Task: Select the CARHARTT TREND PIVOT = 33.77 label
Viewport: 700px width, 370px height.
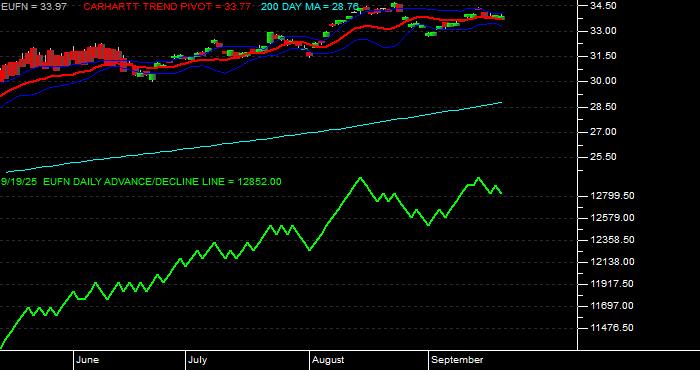Action: [167, 7]
